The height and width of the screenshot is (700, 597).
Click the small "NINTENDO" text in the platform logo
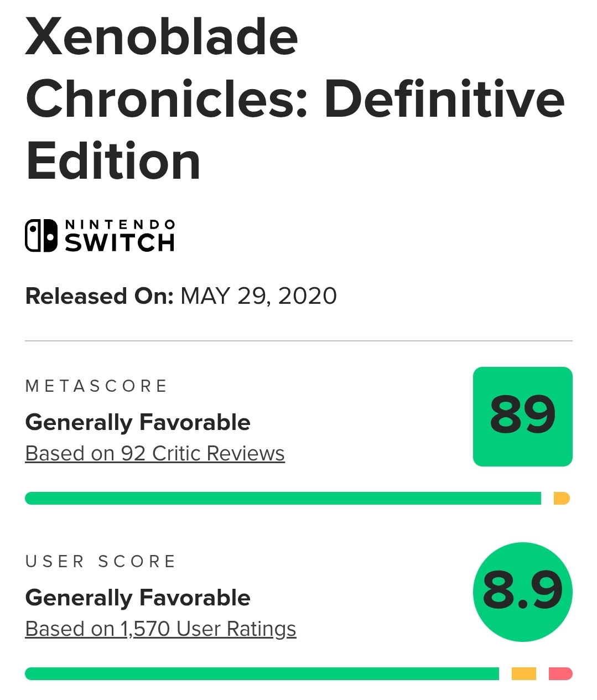coord(120,225)
